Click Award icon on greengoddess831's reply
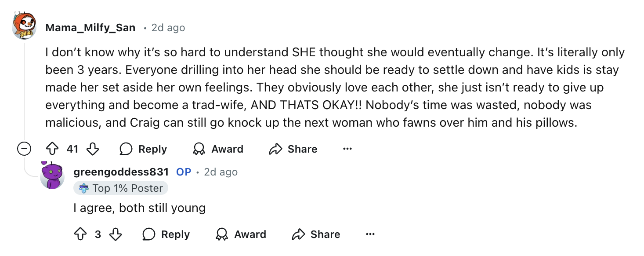 (222, 234)
